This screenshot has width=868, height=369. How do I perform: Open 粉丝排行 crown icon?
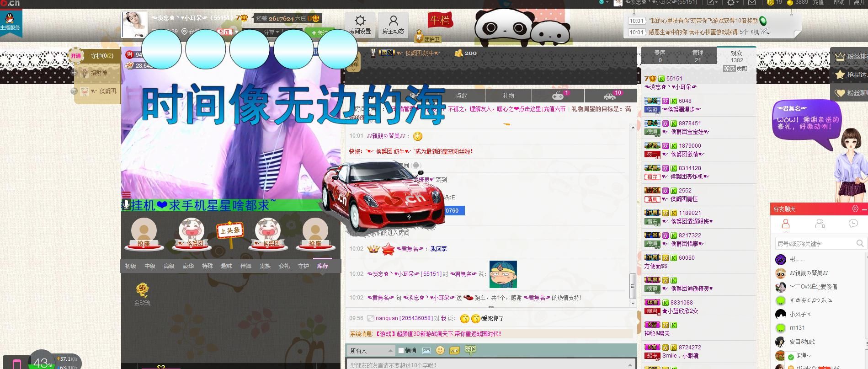pyautogui.click(x=840, y=57)
